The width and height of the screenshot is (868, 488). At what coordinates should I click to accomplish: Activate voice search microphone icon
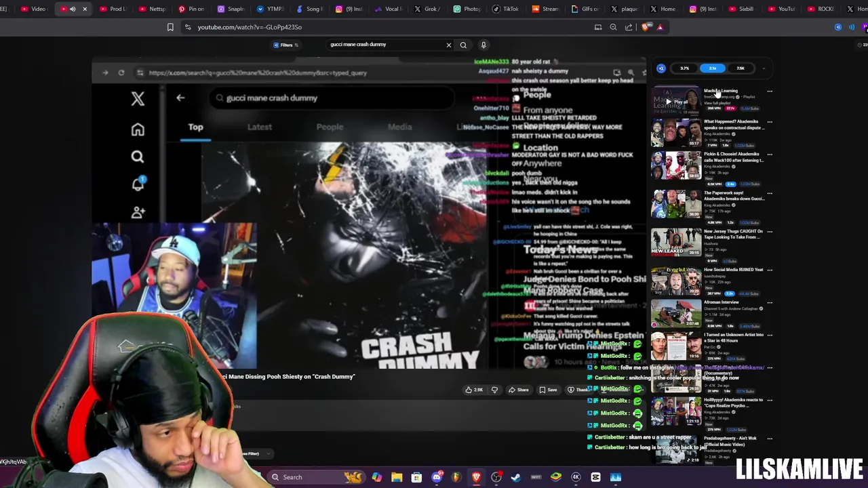click(484, 45)
